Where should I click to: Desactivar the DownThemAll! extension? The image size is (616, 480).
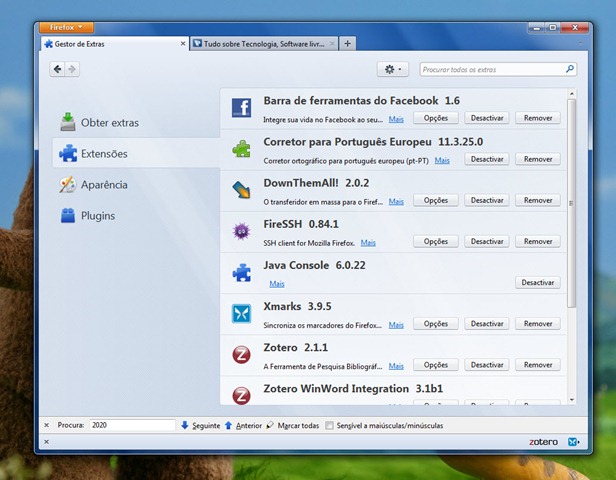click(487, 200)
